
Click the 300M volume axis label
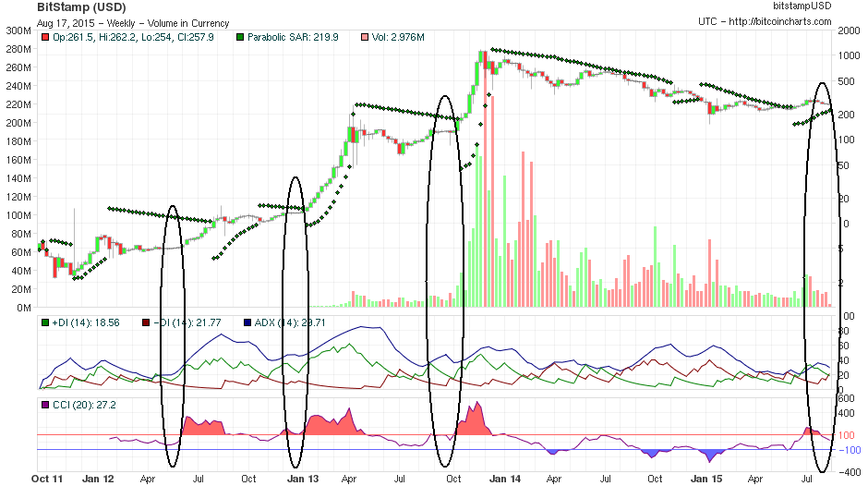tap(18, 30)
